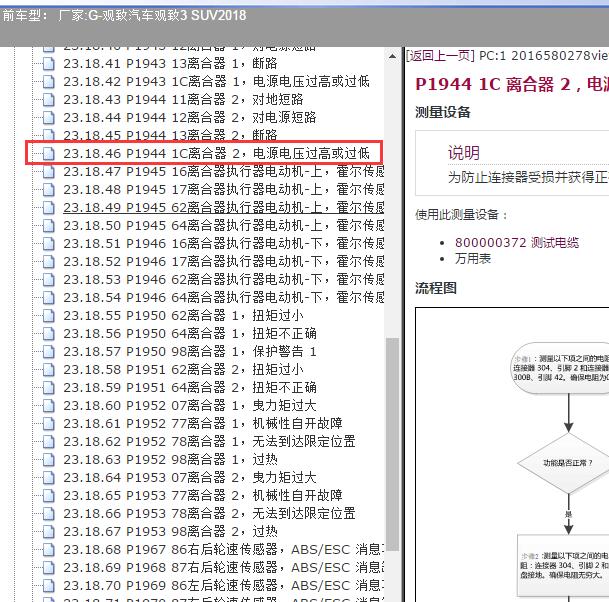Open 23.18.68 P1967 86右后轮速传感器 entry
The width and height of the screenshot is (609, 602).
pos(224,549)
